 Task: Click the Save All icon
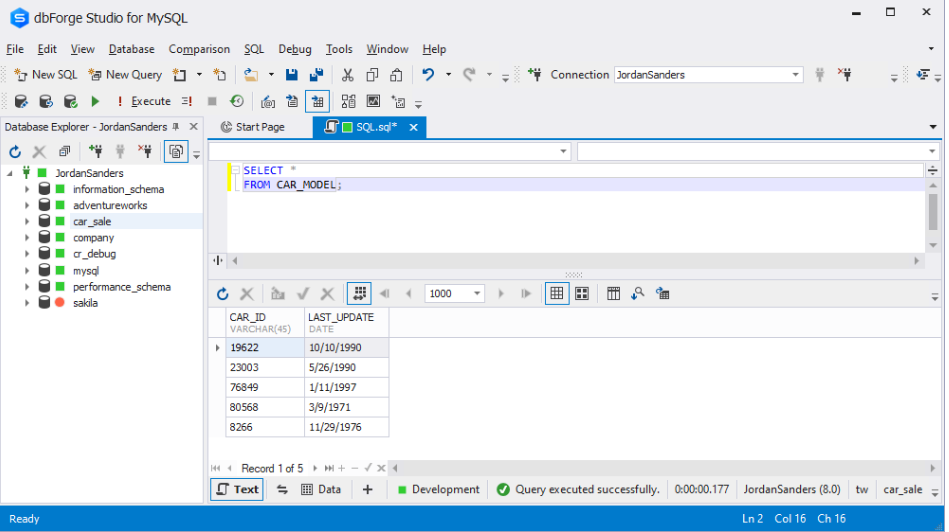[316, 74]
